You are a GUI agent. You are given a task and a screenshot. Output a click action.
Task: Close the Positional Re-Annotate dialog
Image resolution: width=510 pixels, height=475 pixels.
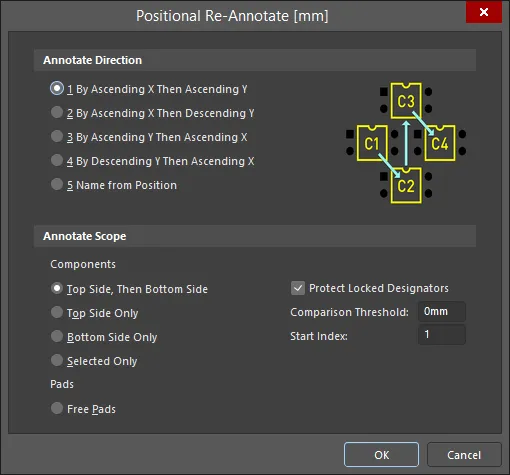point(484,12)
